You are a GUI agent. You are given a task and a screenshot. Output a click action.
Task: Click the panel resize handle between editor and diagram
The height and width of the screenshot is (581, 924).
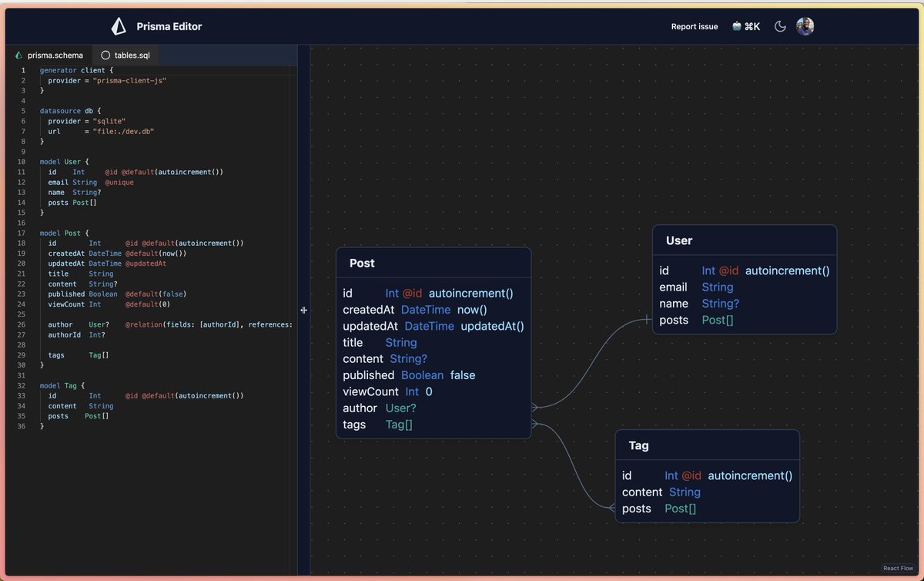[x=303, y=310]
